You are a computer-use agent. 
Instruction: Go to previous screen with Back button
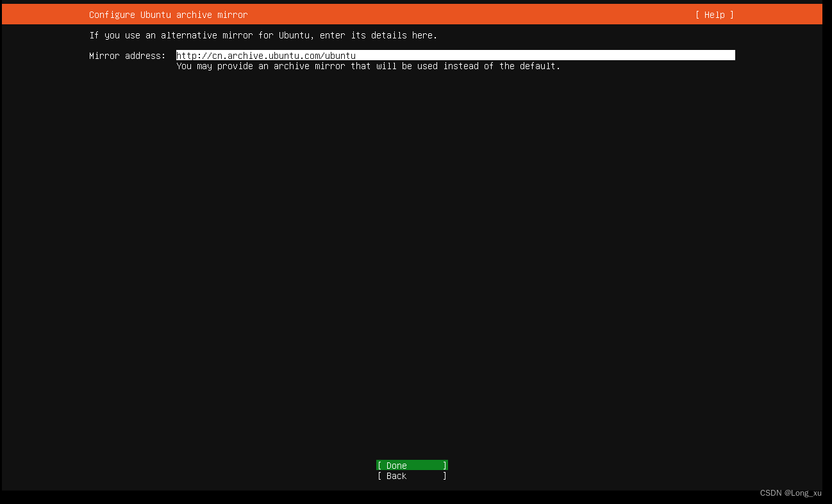coord(412,476)
